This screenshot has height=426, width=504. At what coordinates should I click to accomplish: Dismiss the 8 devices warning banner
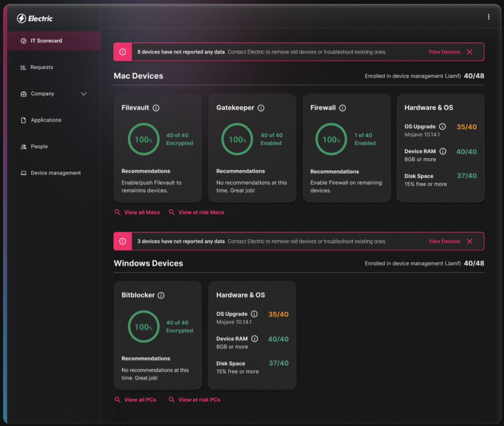tap(469, 51)
